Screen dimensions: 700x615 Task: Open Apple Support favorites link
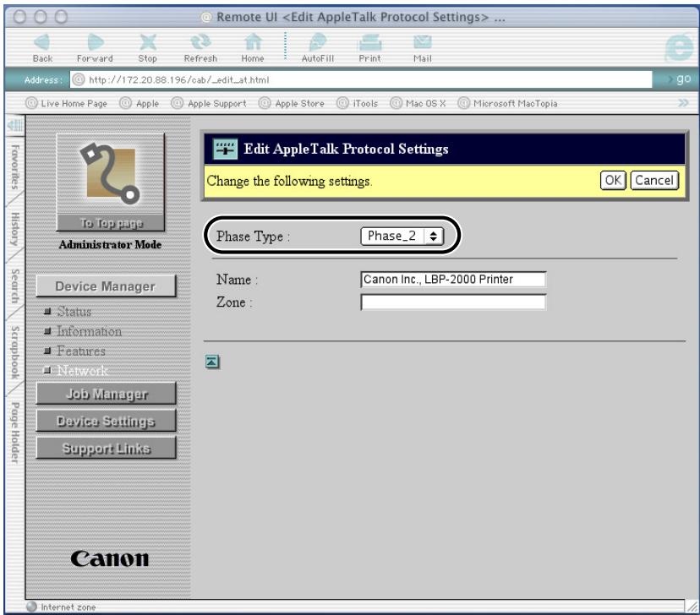(209, 103)
